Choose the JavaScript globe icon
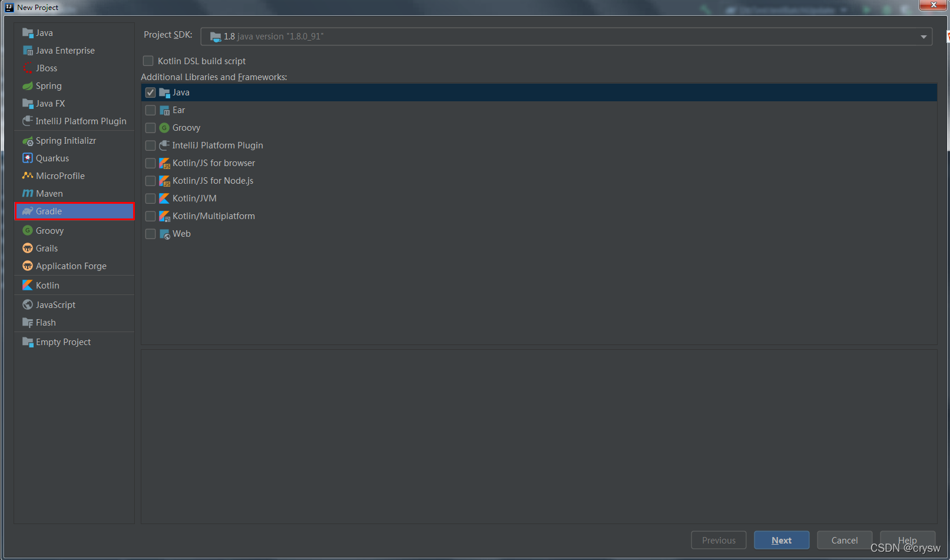Viewport: 950px width, 560px height. pyautogui.click(x=28, y=304)
